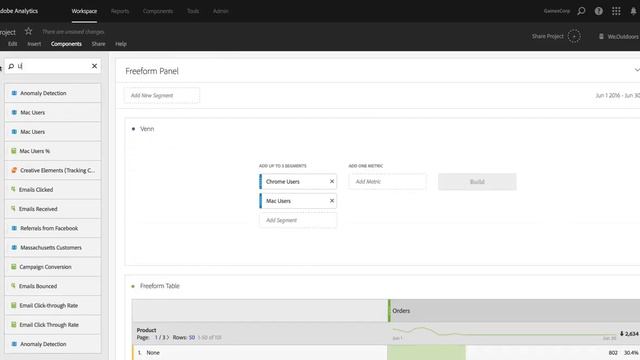
Task: Click the Add Segment field
Action: point(298,220)
